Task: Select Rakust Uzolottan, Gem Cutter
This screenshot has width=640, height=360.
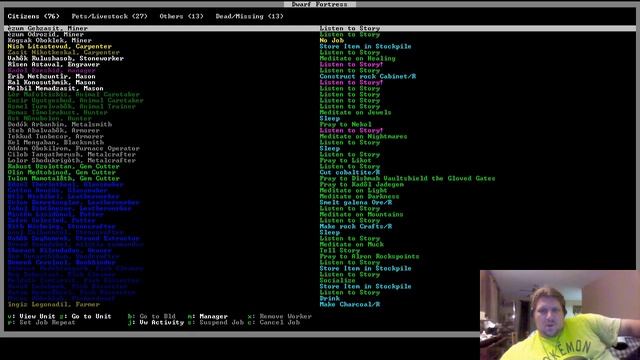Action: click(x=63, y=167)
